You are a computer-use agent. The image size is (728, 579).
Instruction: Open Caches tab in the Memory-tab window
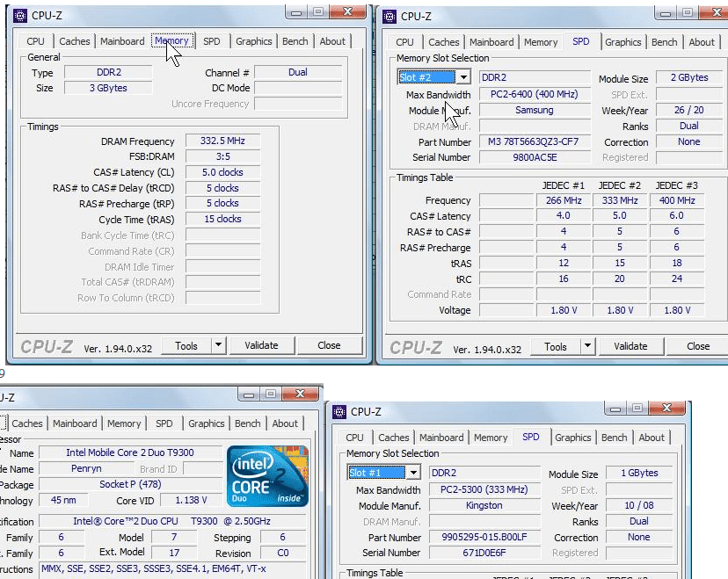coord(74,41)
